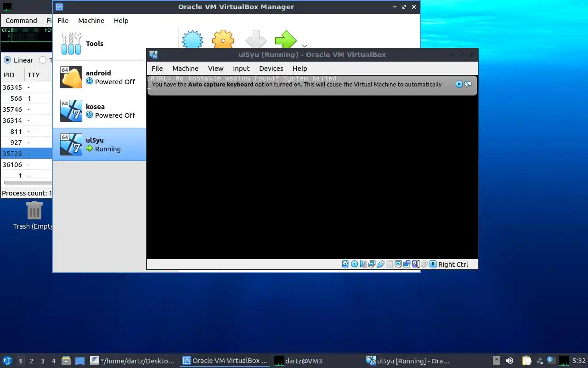Viewport: 588px width, 368px height.
Task: Click the USB devices status icon
Action: coord(380,264)
